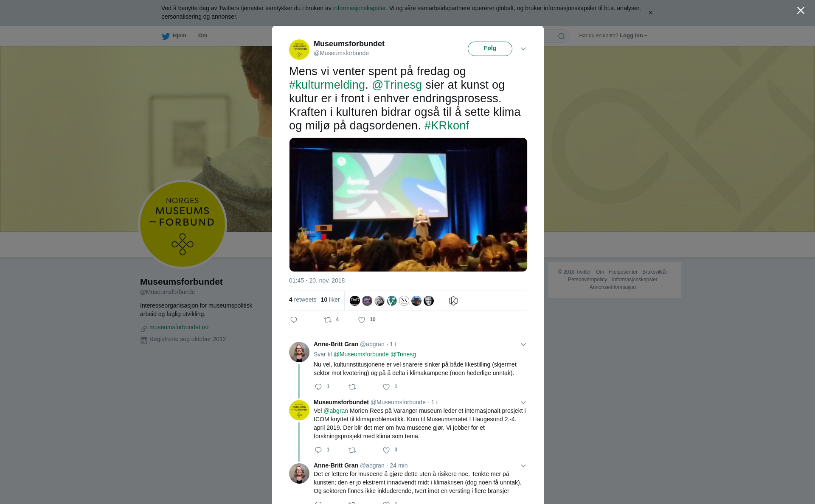
Task: Open the museumsforbundet.no website link
Action: (x=179, y=327)
